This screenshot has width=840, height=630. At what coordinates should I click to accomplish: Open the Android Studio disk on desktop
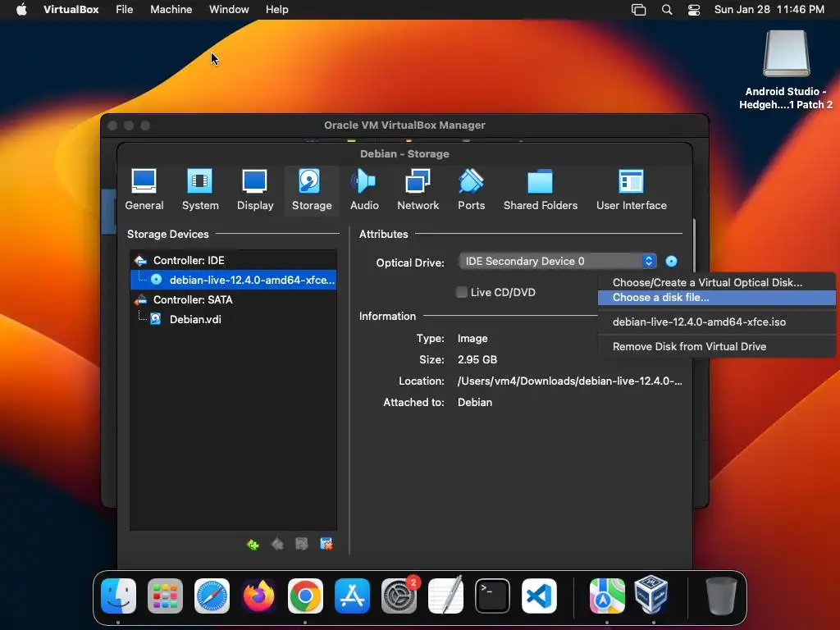coord(786,69)
